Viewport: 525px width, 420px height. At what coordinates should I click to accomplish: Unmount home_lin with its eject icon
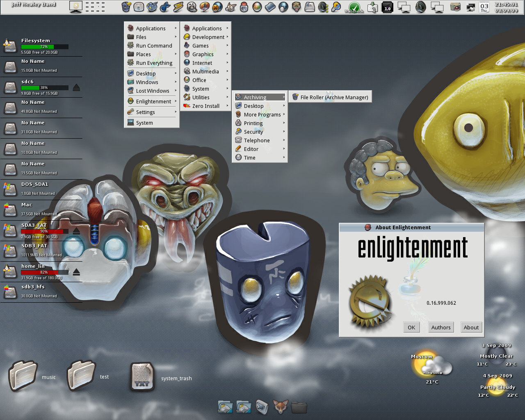coord(76,272)
